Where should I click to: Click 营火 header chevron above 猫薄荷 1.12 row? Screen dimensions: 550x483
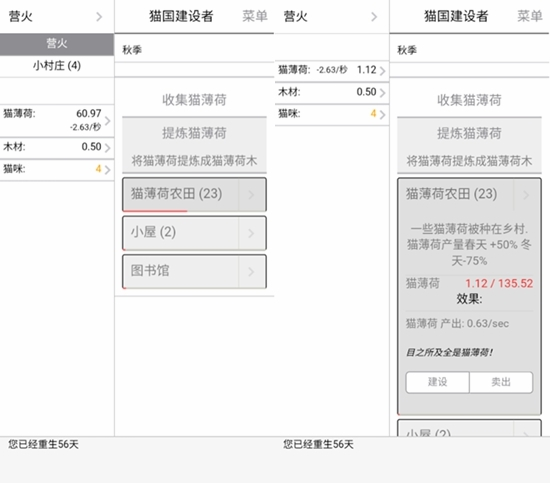[374, 16]
